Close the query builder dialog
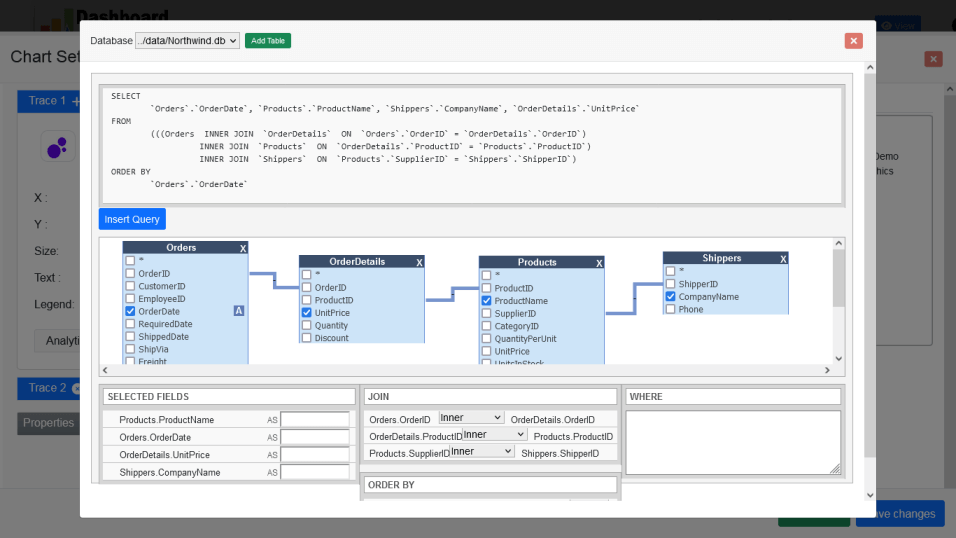The image size is (956, 538). pos(853,41)
